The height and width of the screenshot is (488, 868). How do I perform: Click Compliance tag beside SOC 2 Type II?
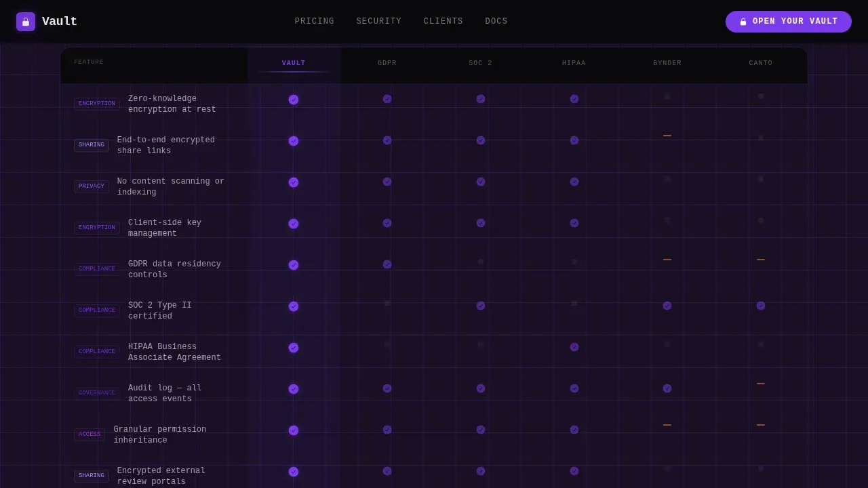pos(97,310)
